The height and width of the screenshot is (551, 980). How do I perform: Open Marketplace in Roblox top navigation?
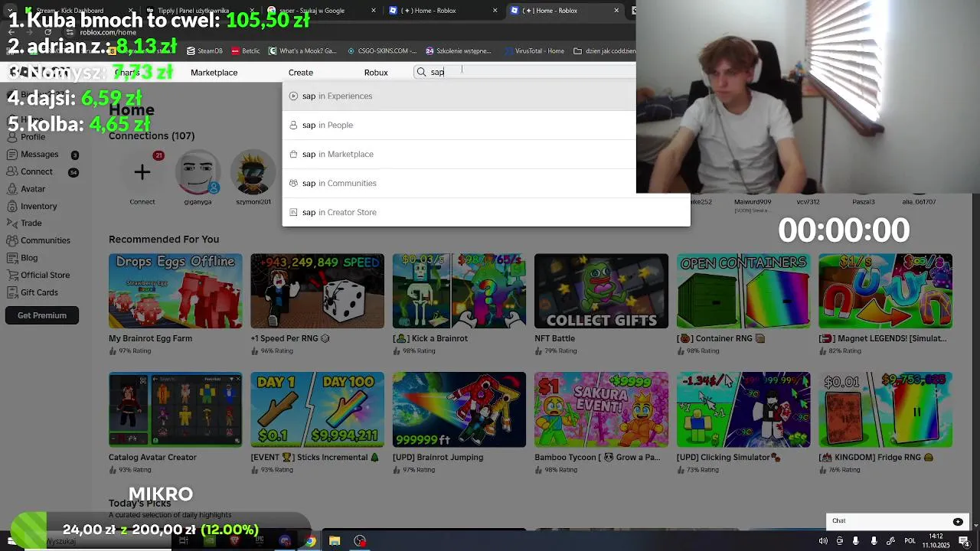click(214, 73)
